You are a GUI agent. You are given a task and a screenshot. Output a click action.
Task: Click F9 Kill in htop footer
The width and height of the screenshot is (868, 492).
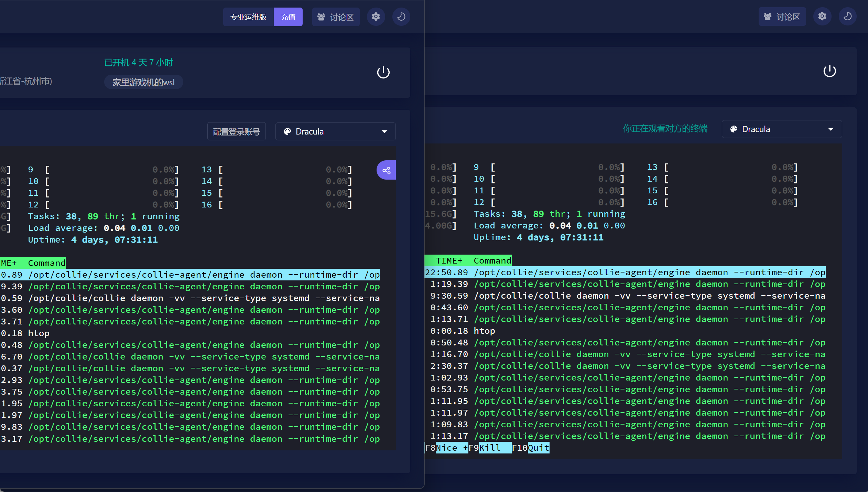click(490, 448)
